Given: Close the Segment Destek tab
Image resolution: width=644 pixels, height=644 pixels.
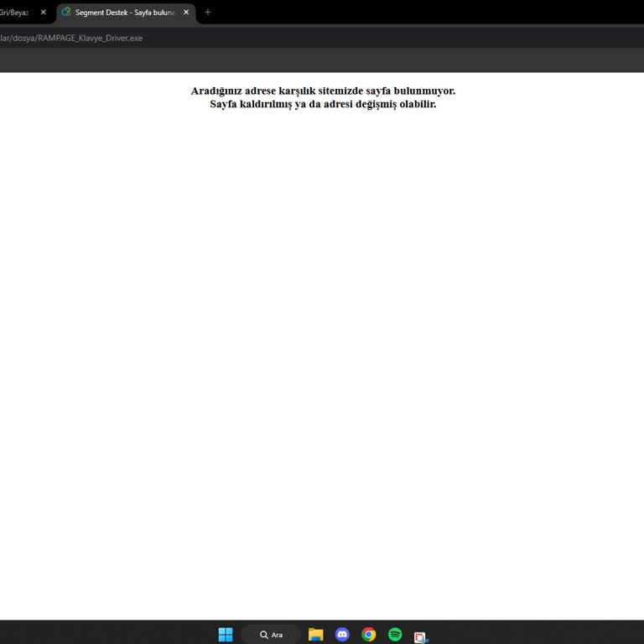Looking at the screenshot, I should click(x=186, y=13).
